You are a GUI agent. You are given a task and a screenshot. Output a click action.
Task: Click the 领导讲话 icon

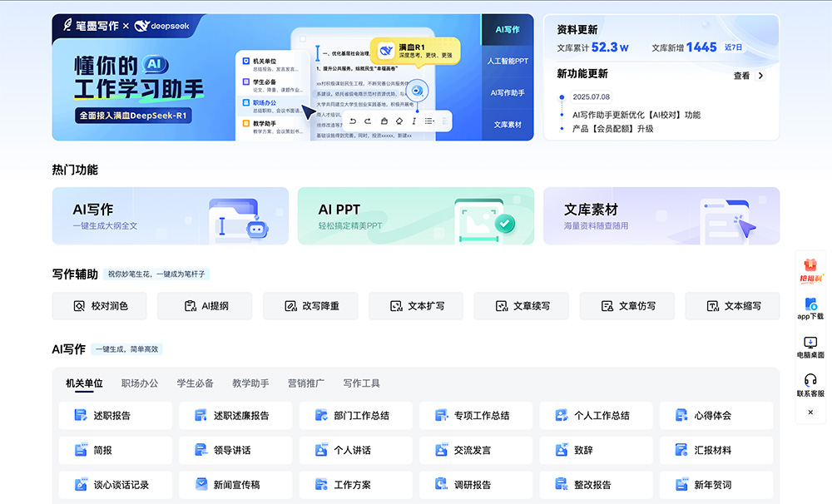(x=201, y=450)
